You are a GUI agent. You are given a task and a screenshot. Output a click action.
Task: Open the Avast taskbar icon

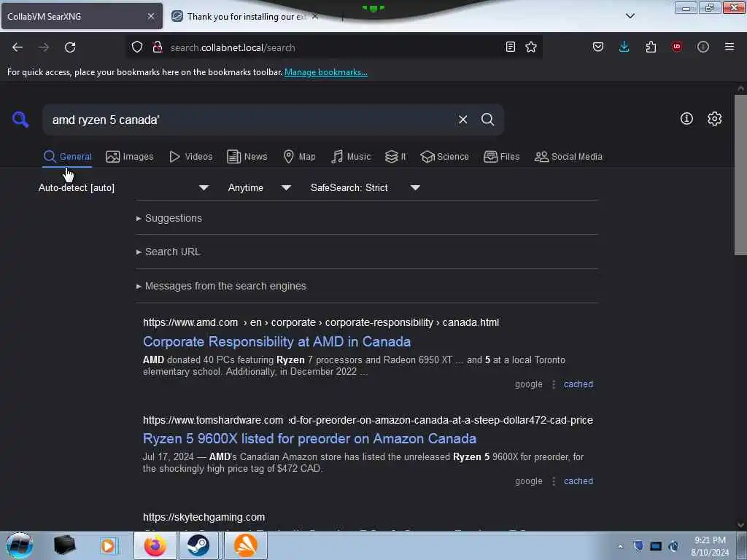245,545
